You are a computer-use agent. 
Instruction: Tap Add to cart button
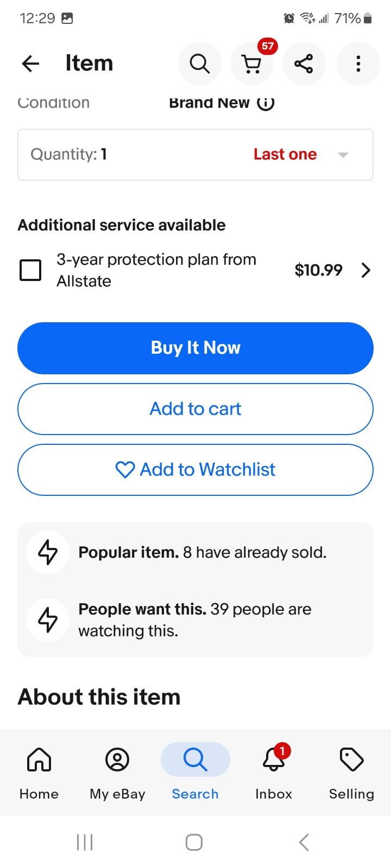coord(195,409)
